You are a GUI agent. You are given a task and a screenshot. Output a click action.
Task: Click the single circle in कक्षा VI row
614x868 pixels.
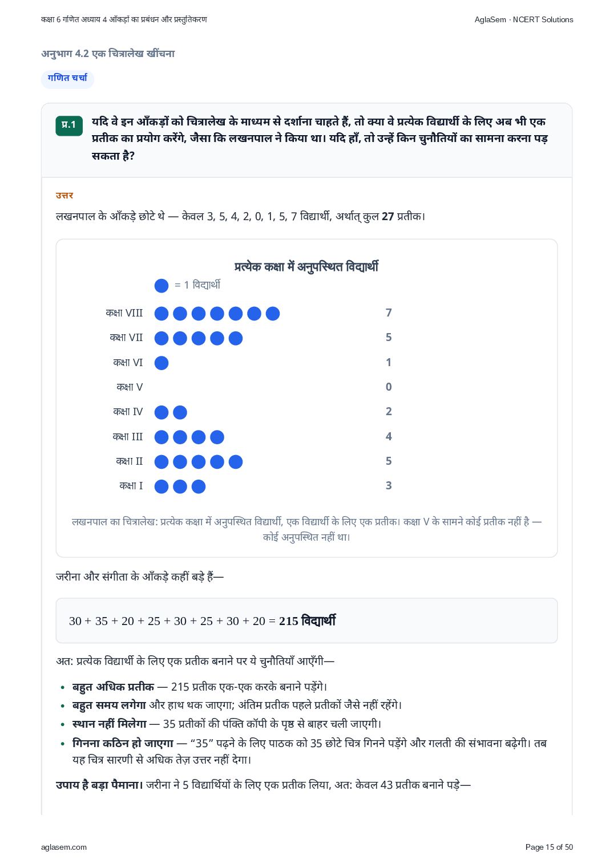click(161, 363)
